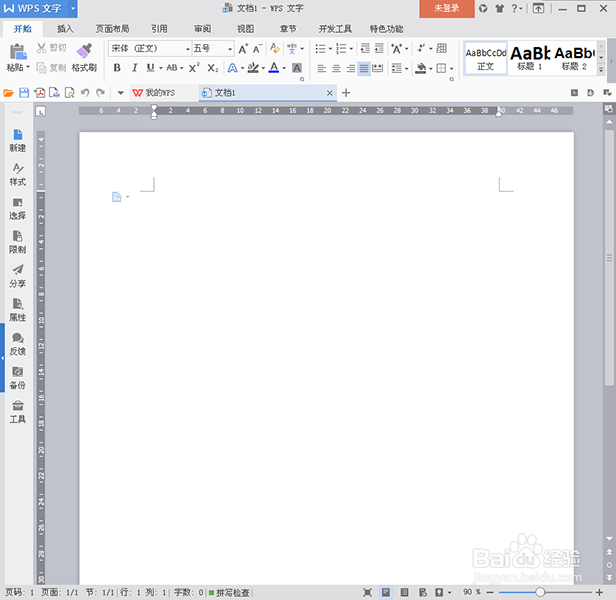Apply the 标题 1 style
Viewport: 616px width, 600px height.
pos(530,58)
